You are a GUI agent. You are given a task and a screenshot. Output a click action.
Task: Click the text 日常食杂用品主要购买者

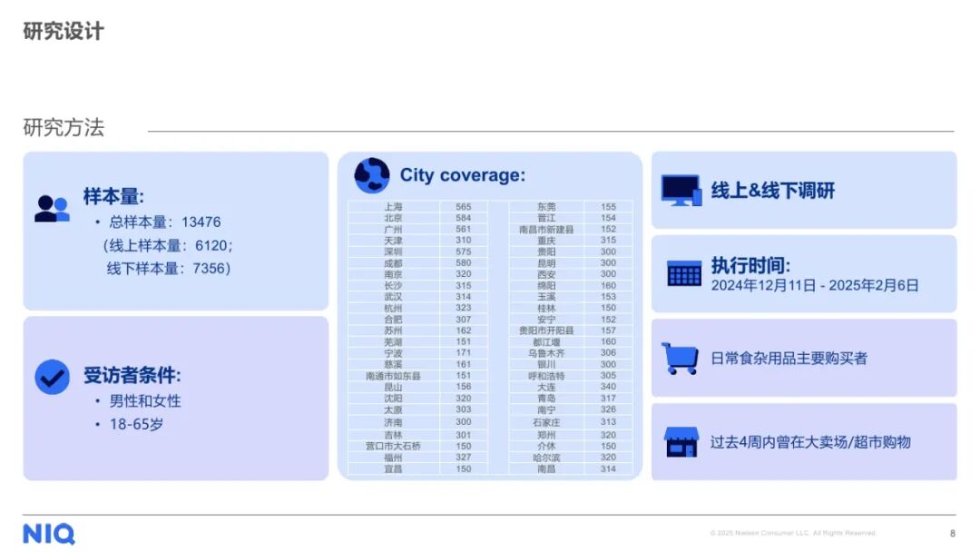(789, 359)
